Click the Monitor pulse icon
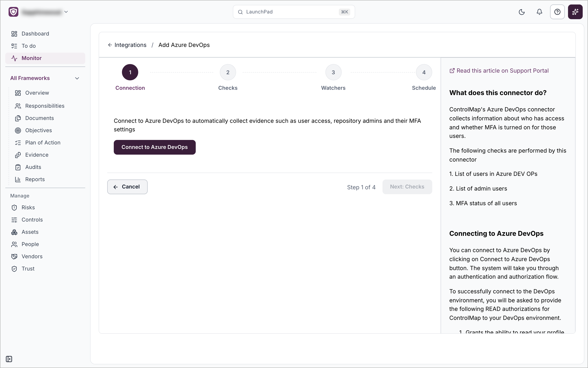The image size is (588, 368). click(x=14, y=58)
